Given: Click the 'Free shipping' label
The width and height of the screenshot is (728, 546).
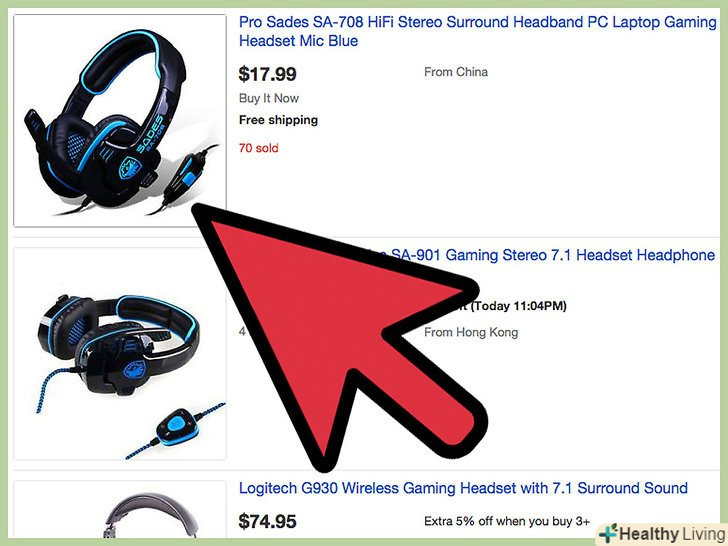Looking at the screenshot, I should tap(279, 120).
